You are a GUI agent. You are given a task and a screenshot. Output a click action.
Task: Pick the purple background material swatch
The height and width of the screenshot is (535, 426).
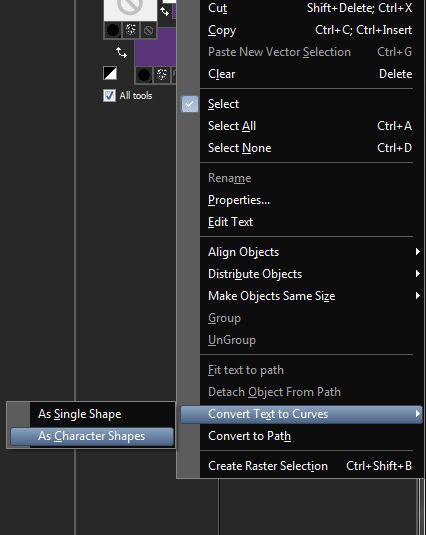pos(156,48)
